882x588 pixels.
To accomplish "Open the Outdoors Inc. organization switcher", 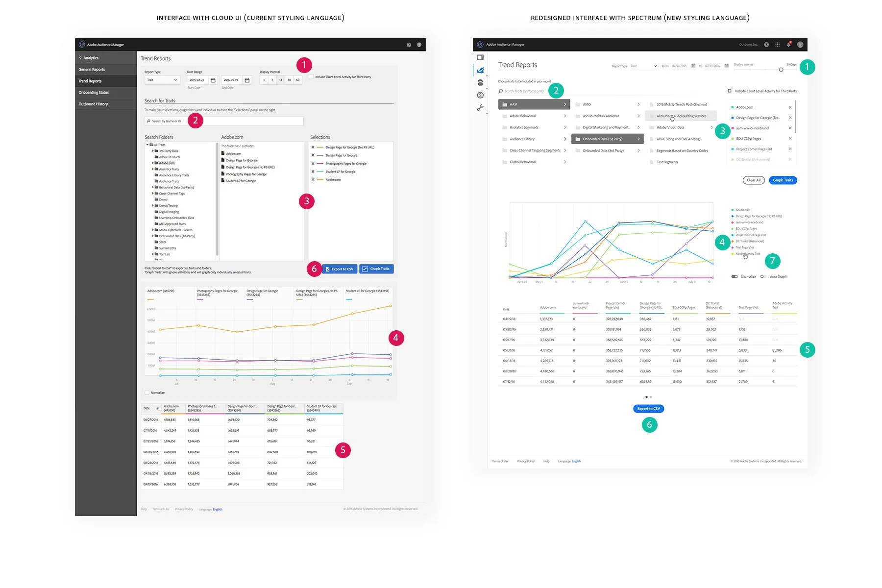I will (x=748, y=45).
